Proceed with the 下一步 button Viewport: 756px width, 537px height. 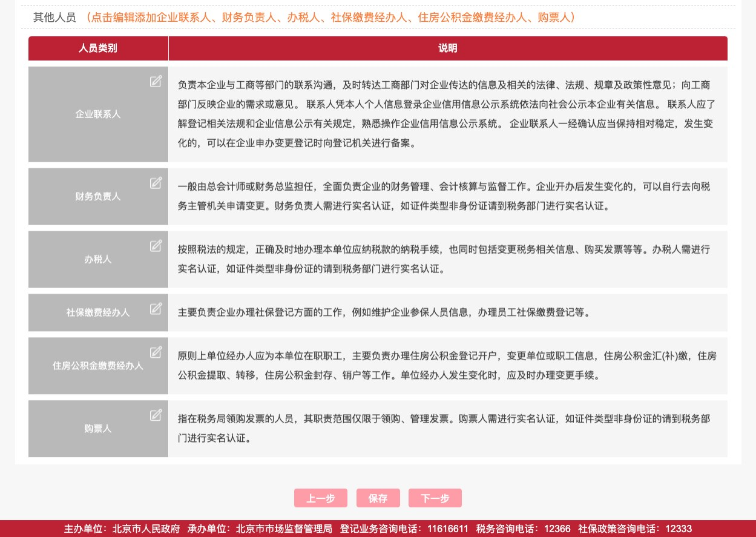(435, 498)
